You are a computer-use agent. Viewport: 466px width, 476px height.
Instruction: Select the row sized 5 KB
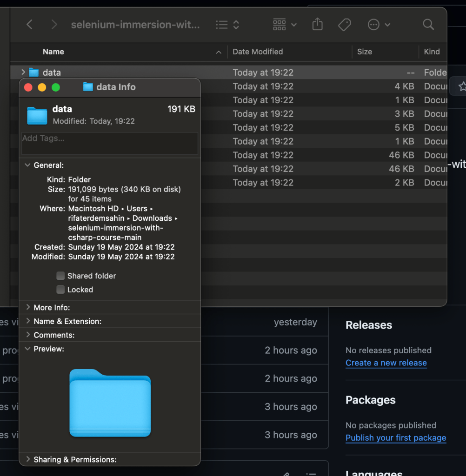[x=324, y=127]
